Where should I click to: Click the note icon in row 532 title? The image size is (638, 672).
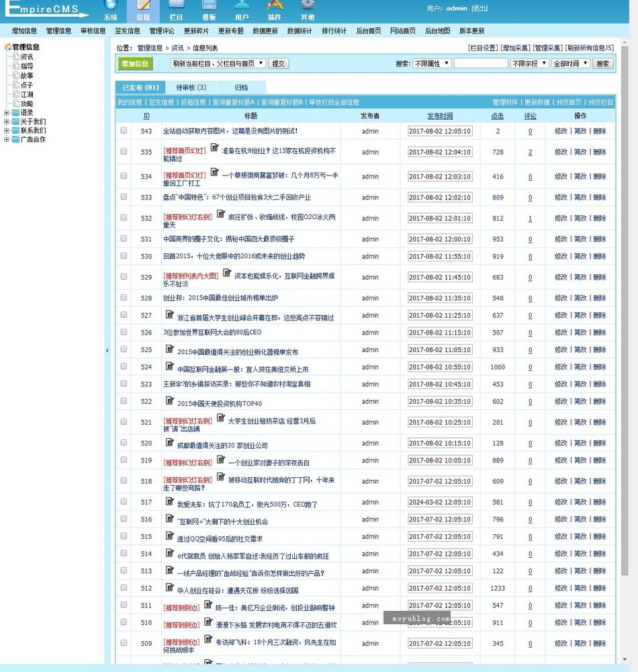coord(220,214)
